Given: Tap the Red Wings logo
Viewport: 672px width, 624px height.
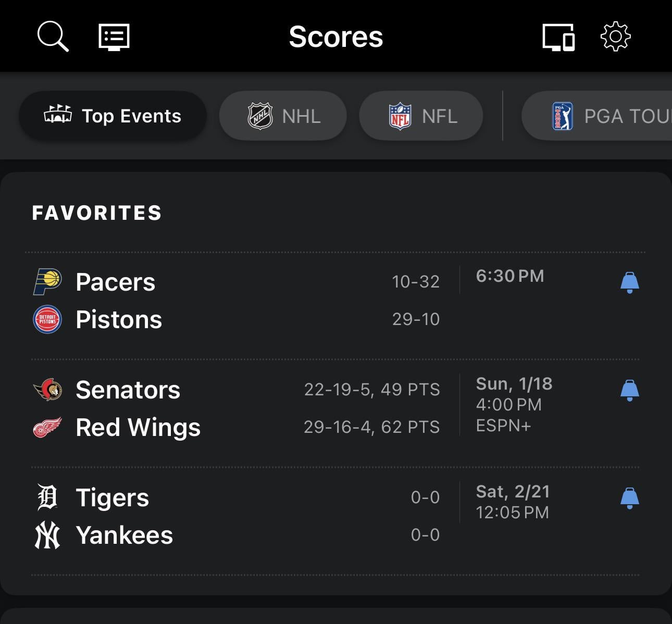Looking at the screenshot, I should click(x=47, y=427).
